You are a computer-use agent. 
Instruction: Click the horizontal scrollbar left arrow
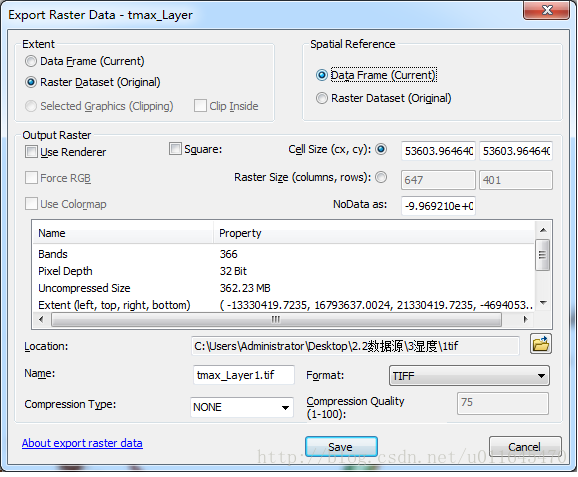[41, 319]
